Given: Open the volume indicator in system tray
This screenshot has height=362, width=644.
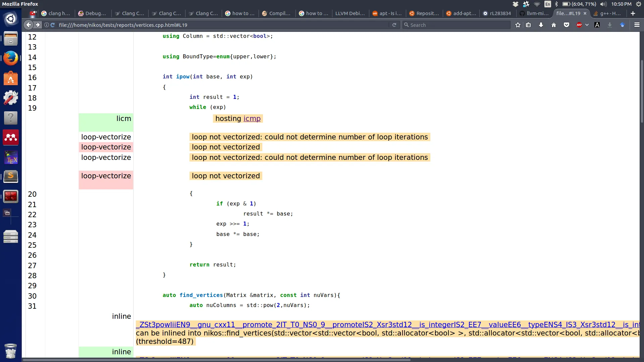Looking at the screenshot, I should tap(603, 4).
